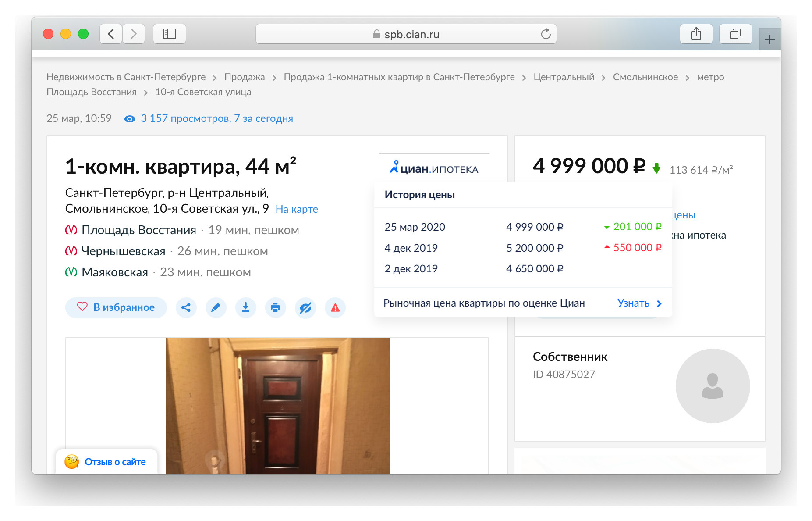
Task: Toggle the Safari sidebar
Action: [169, 33]
